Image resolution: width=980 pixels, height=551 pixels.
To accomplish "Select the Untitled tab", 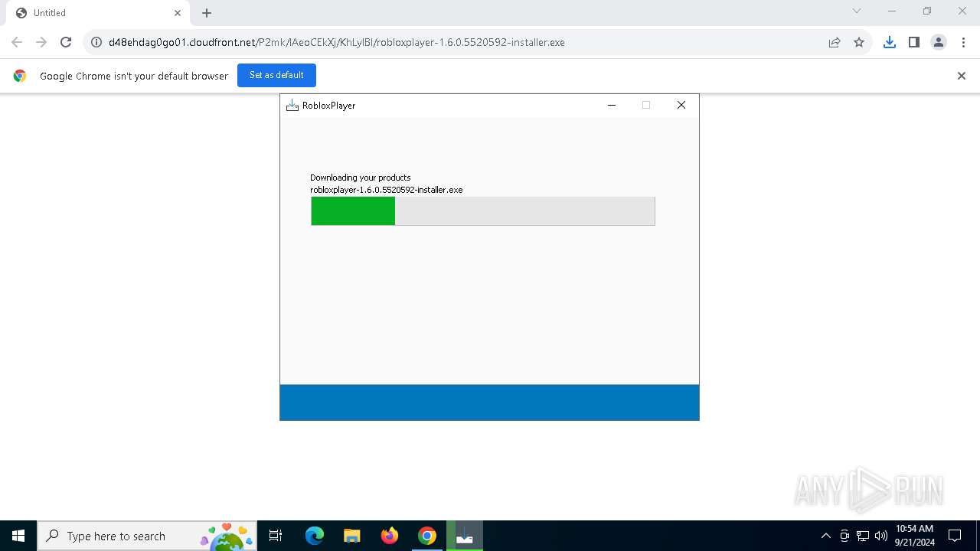I will (x=98, y=13).
